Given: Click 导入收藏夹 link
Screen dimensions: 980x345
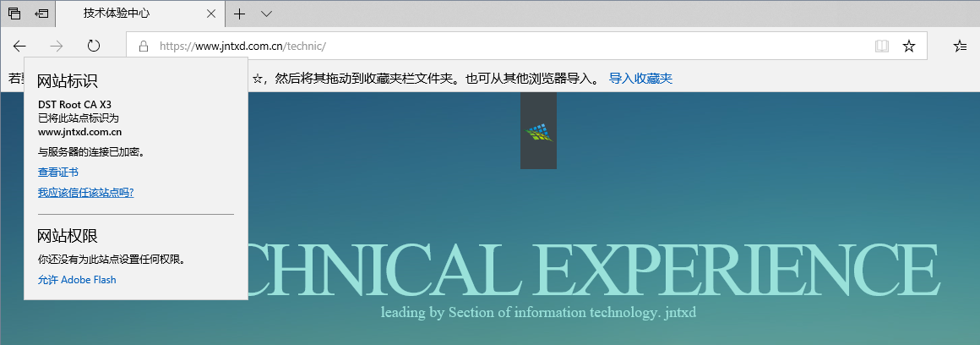Looking at the screenshot, I should tap(640, 79).
